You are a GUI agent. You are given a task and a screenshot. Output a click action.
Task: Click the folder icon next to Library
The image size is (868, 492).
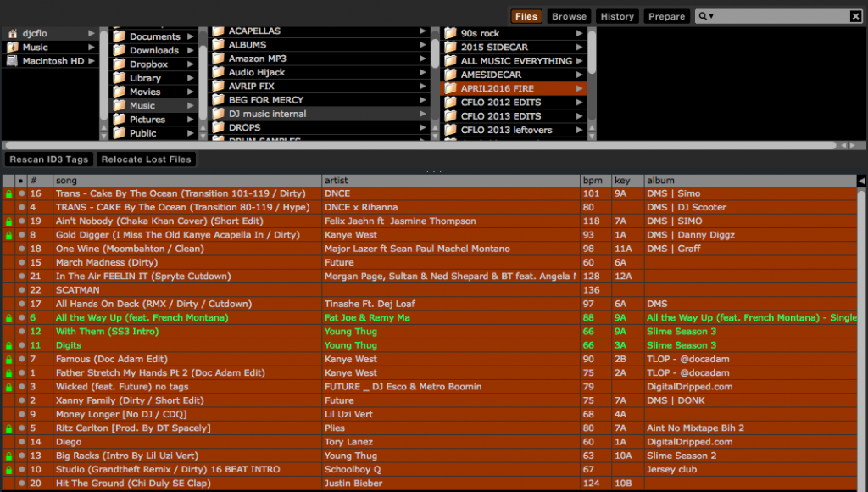click(x=119, y=78)
